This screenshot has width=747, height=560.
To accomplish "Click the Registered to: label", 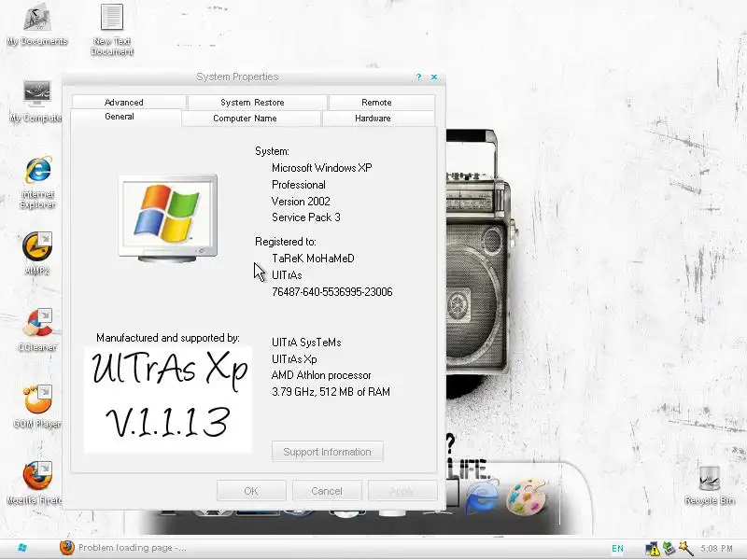I will (x=286, y=242).
